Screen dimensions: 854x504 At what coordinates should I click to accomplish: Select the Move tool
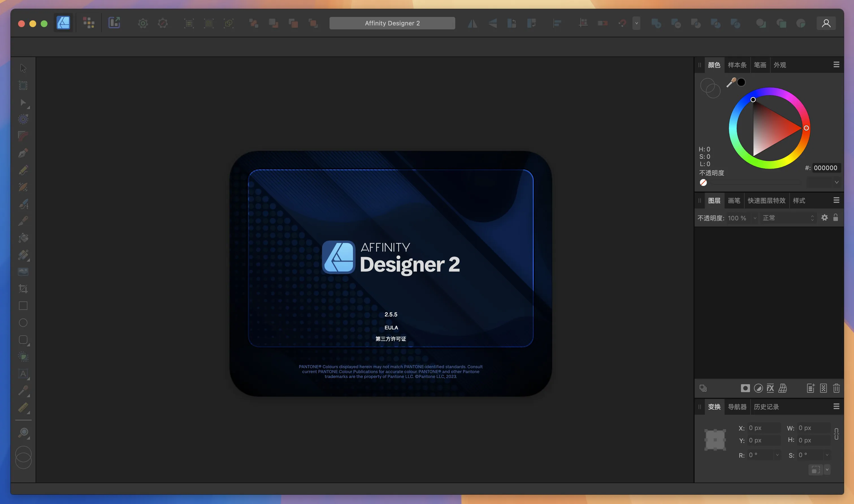coord(23,68)
